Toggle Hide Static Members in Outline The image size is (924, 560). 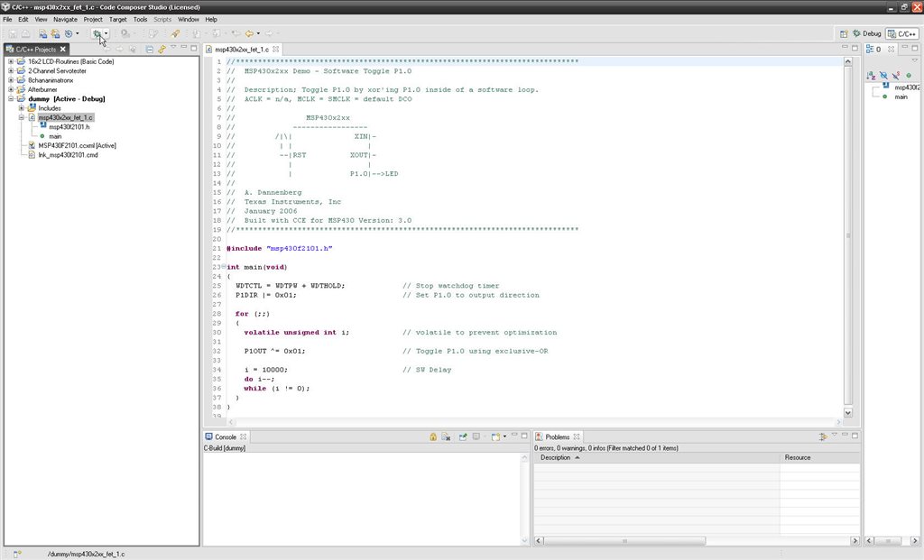click(x=895, y=75)
